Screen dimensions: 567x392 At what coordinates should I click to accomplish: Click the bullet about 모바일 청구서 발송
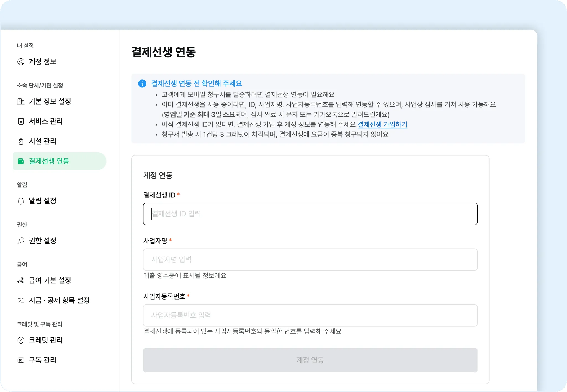[248, 95]
